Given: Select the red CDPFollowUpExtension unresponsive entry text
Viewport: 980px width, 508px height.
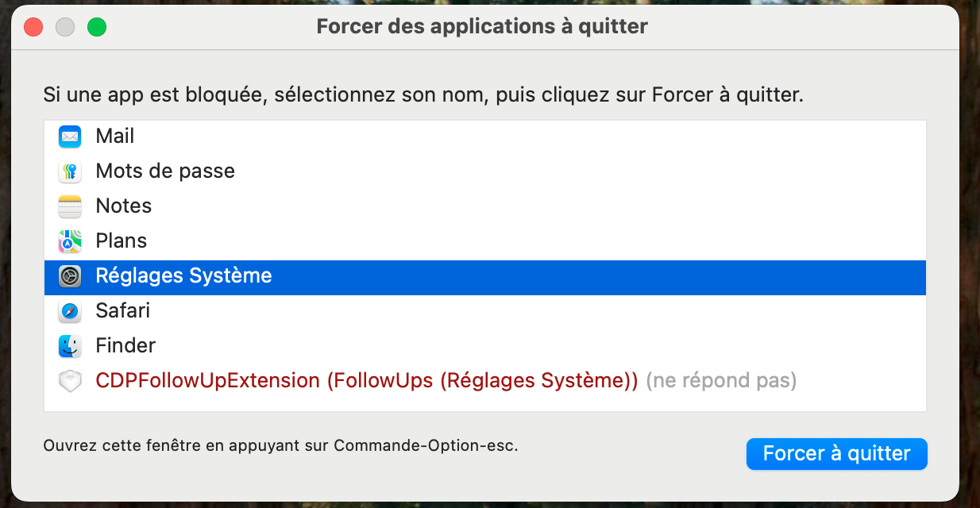Looking at the screenshot, I should [366, 381].
